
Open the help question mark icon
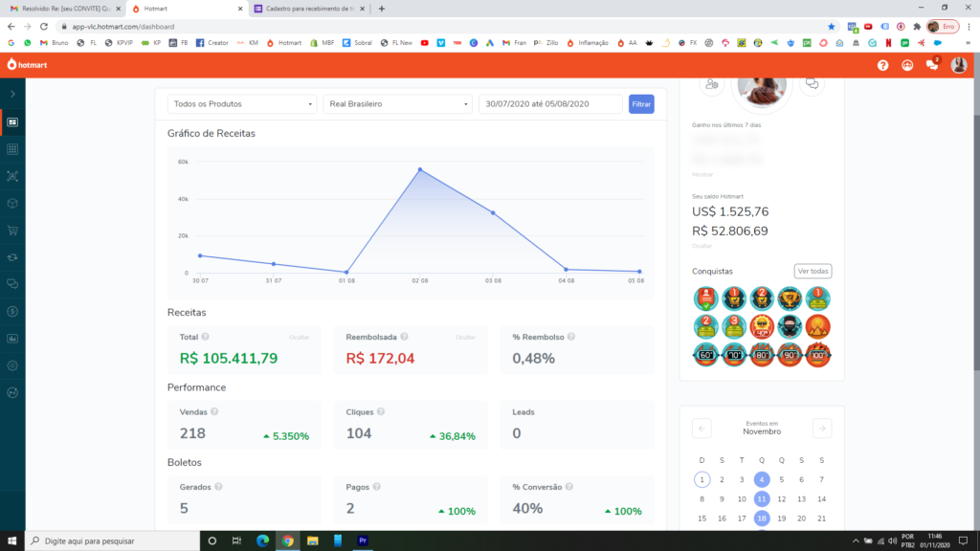[x=882, y=65]
